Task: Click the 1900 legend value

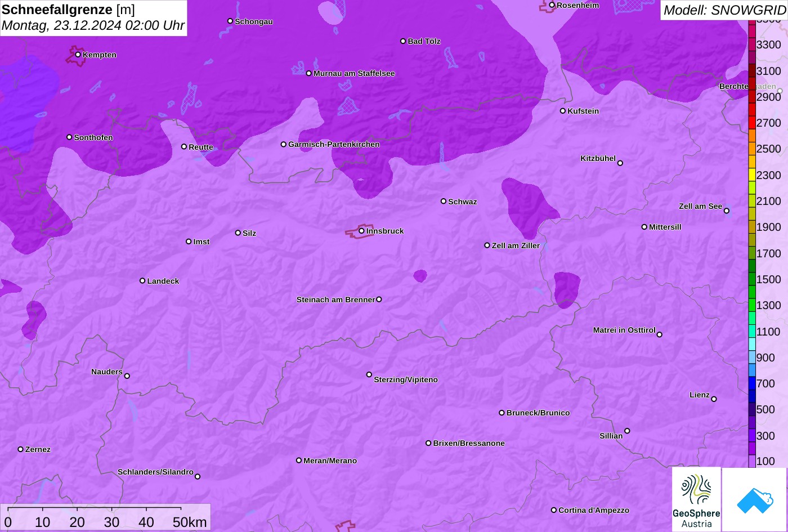Action: pyautogui.click(x=769, y=227)
